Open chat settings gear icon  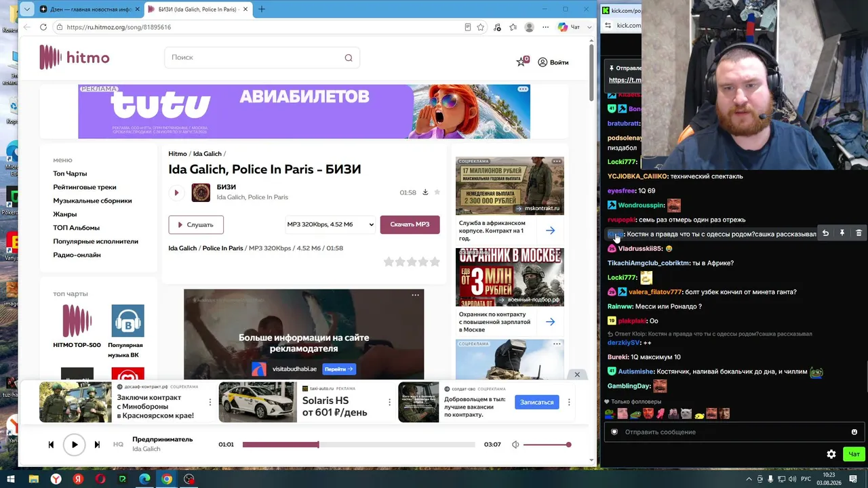tap(831, 454)
